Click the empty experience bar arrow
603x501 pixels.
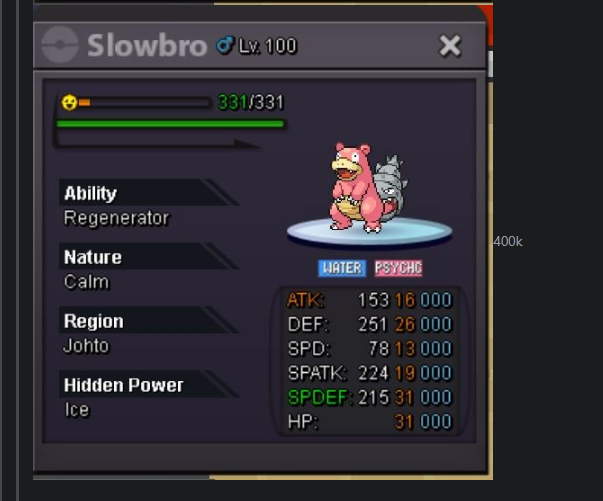(158, 143)
